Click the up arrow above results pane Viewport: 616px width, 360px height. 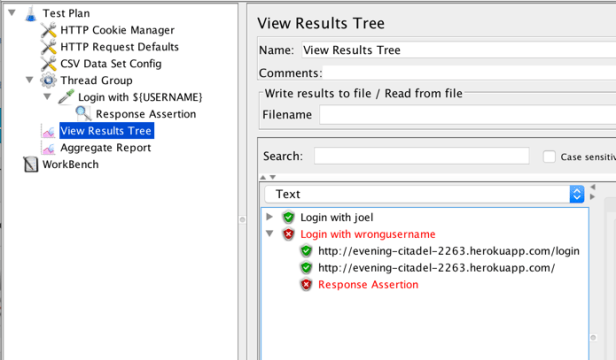pyautogui.click(x=263, y=177)
